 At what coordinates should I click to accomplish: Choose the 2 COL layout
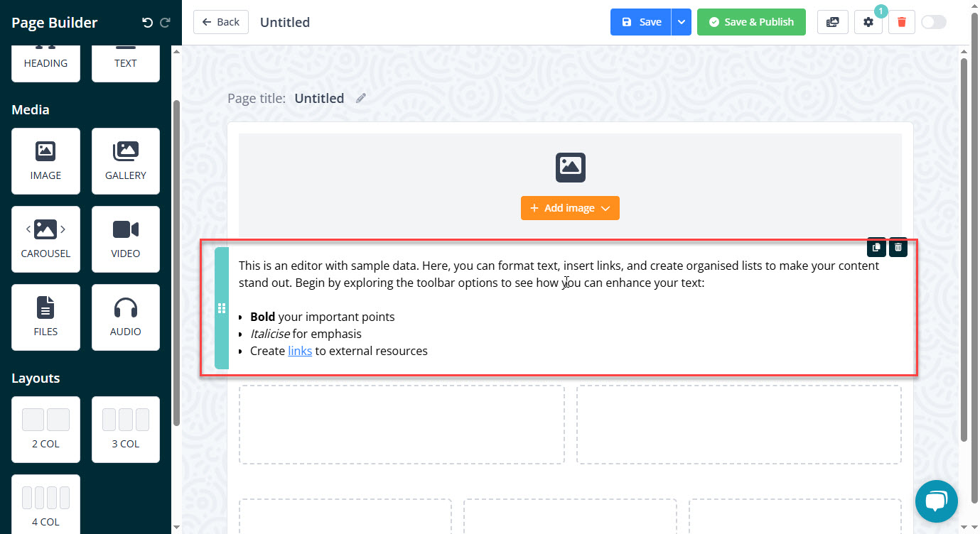click(x=45, y=428)
